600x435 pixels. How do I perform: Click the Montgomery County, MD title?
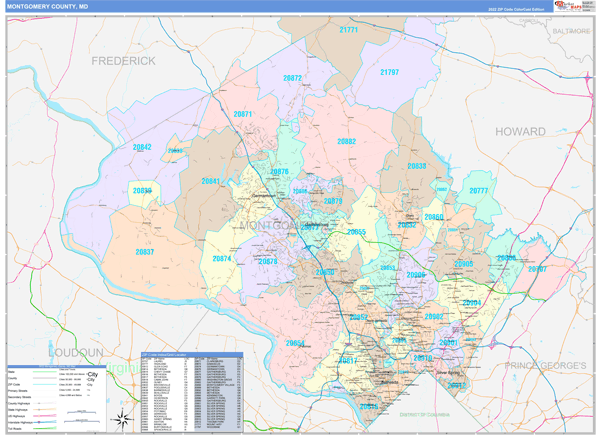click(x=48, y=6)
